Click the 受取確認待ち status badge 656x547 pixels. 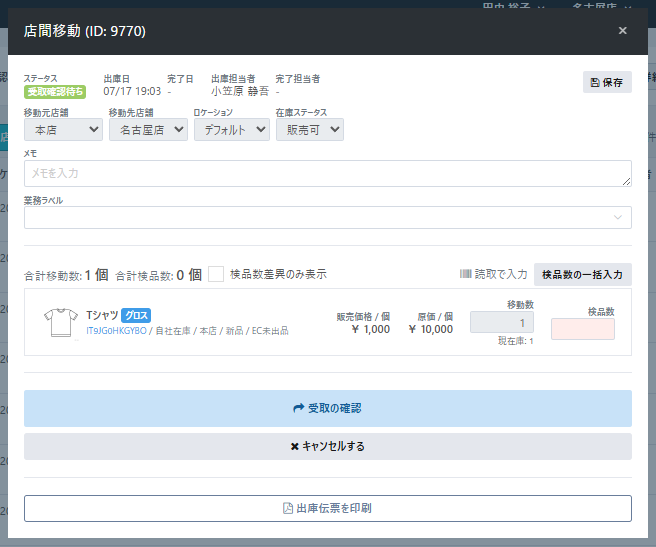55,92
